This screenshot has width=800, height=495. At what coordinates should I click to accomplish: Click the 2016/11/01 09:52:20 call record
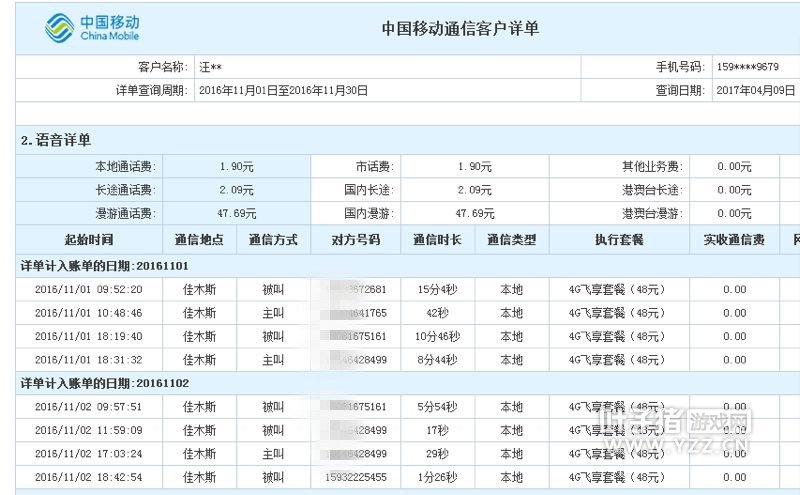click(x=88, y=289)
